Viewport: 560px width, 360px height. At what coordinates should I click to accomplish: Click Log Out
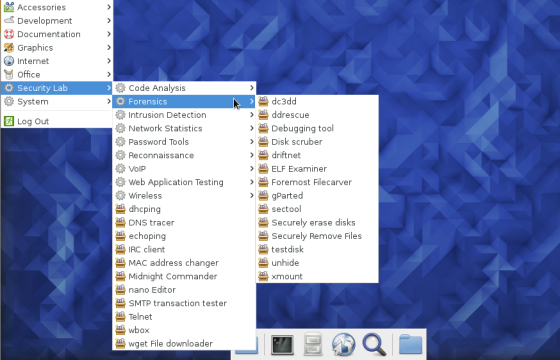[57, 121]
